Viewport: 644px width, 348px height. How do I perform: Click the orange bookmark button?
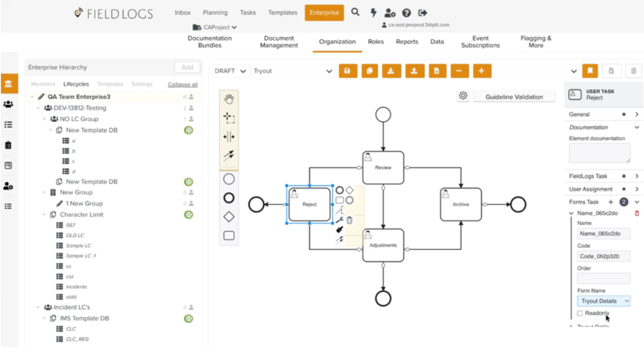coord(590,71)
